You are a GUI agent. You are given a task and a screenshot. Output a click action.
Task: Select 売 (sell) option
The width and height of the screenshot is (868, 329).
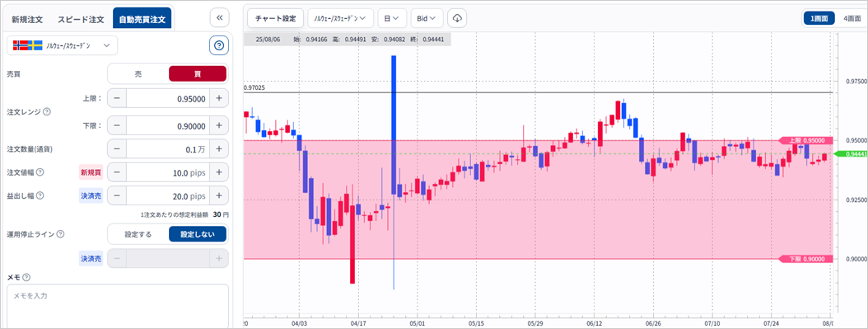pos(138,73)
